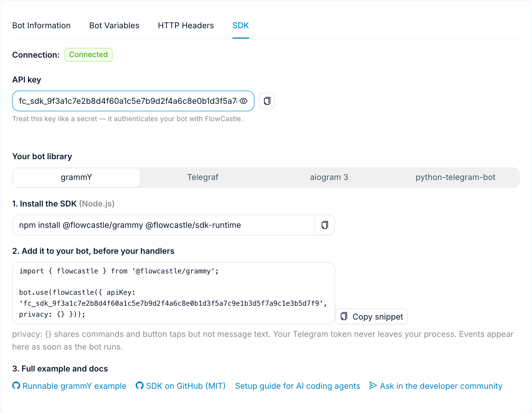Click '2. Add it to your bot' heading

tap(93, 251)
